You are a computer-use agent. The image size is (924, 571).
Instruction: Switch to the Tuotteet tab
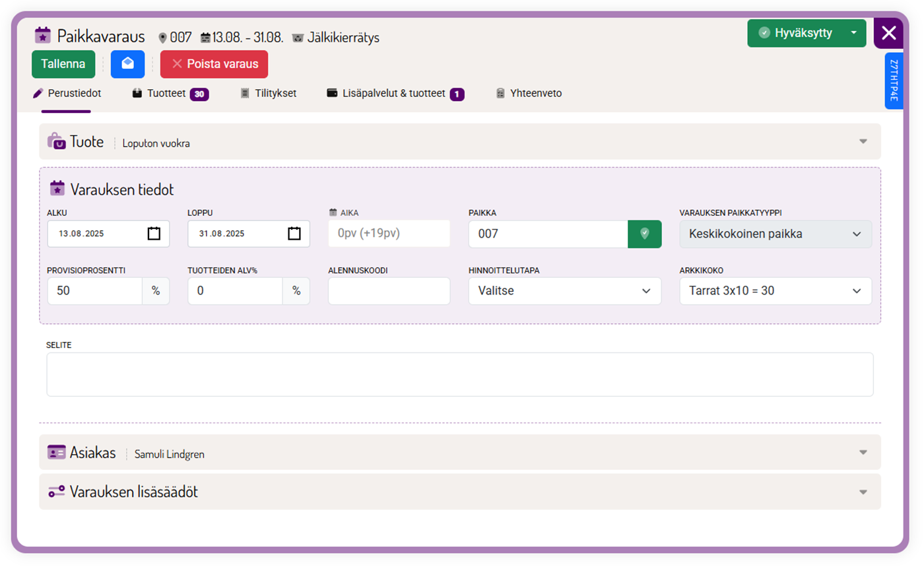tap(170, 94)
